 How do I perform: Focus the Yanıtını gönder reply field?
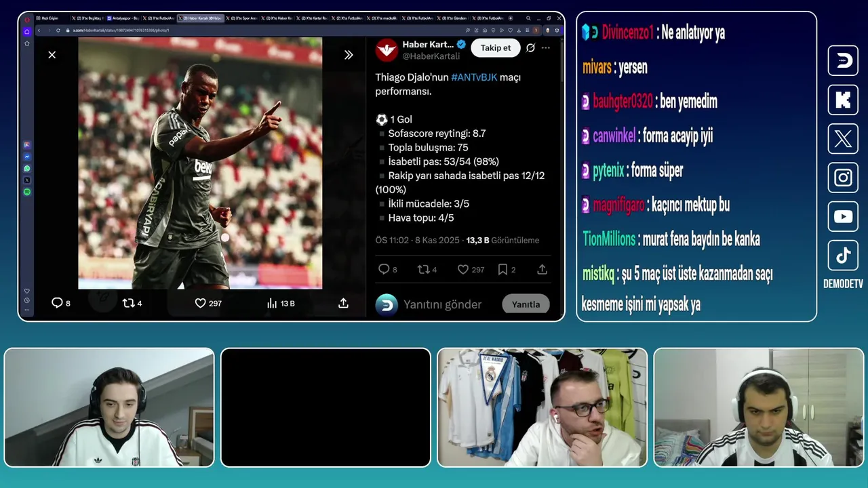pyautogui.click(x=443, y=304)
